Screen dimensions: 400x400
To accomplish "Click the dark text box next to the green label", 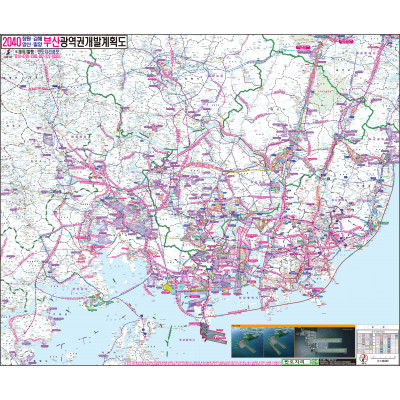I will [336, 361].
